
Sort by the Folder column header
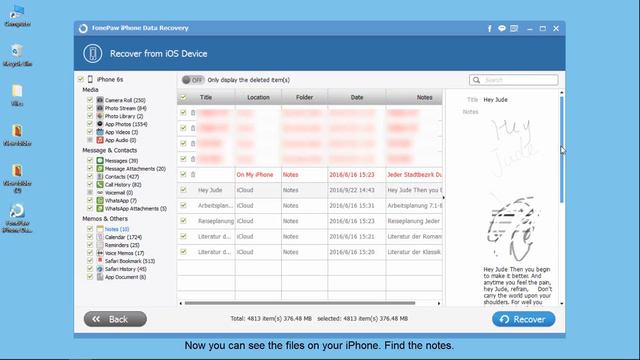(x=304, y=97)
